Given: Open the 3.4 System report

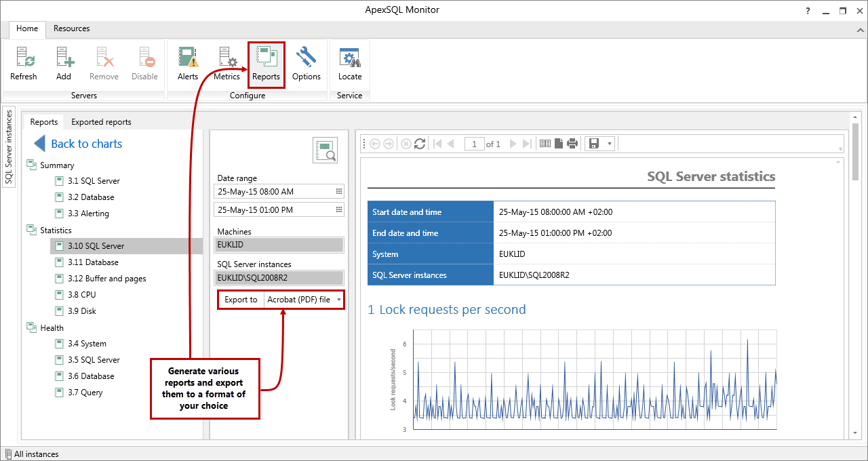Looking at the screenshot, I should coord(87,344).
